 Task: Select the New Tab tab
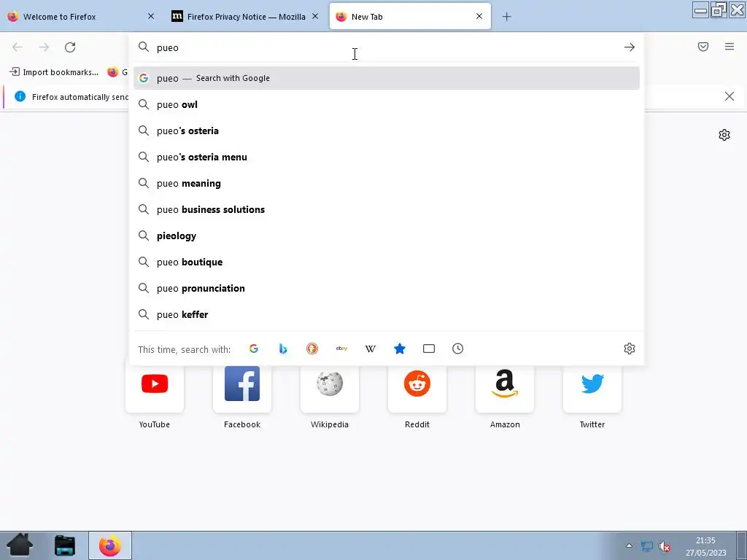[410, 17]
